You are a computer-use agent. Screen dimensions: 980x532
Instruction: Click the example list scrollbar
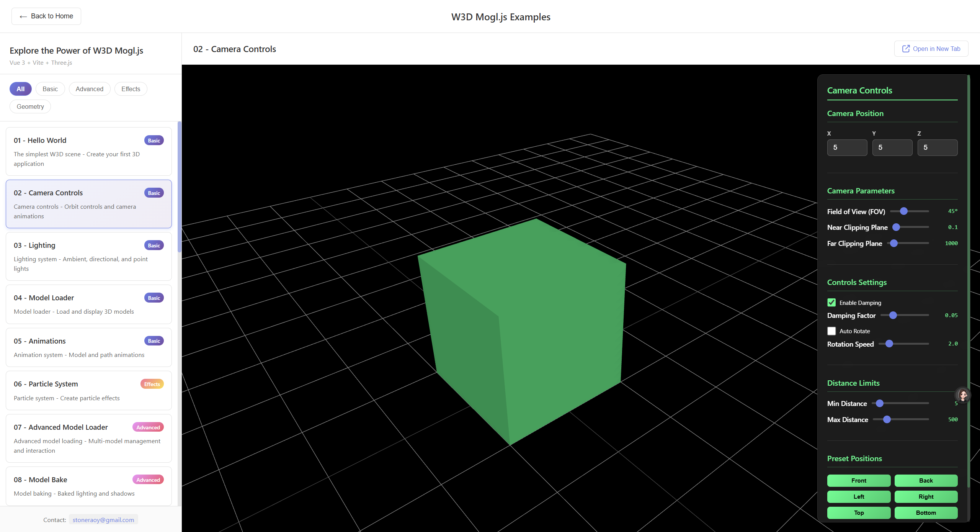pyautogui.click(x=180, y=187)
